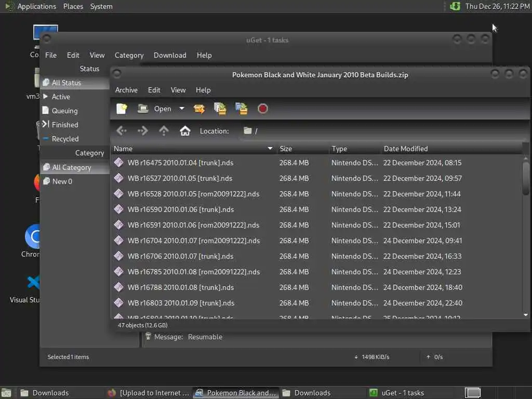Screen dimensions: 532x399
Task: Sort by the Name column header
Action: [193, 149]
